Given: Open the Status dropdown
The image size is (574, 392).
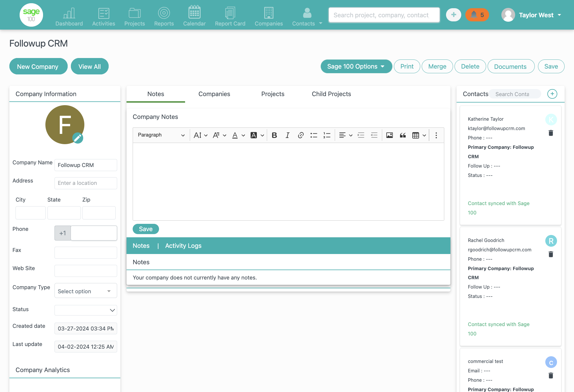Looking at the screenshot, I should tap(86, 310).
